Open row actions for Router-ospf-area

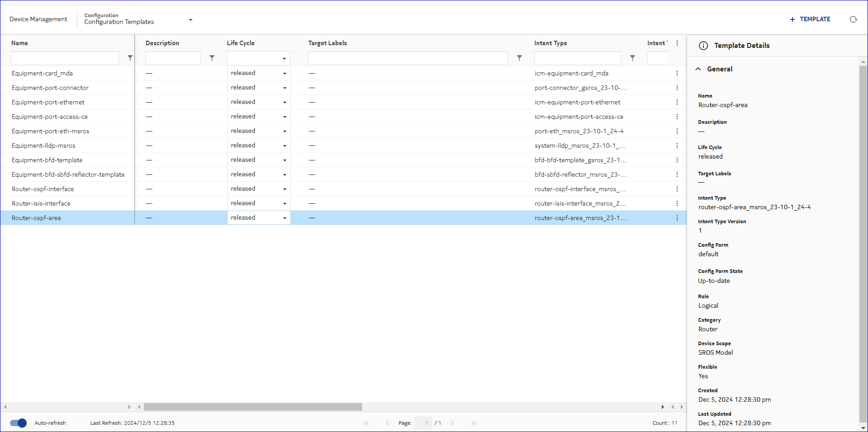(x=677, y=218)
